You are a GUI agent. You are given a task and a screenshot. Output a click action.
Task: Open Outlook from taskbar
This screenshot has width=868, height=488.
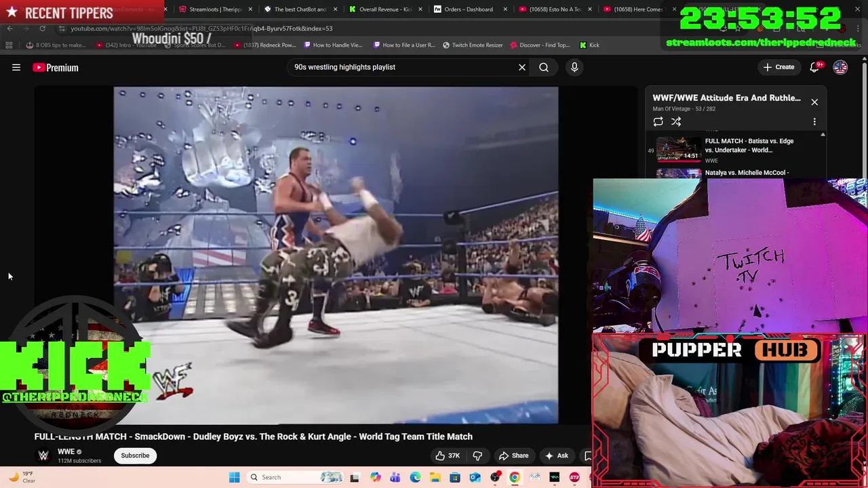pyautogui.click(x=475, y=477)
